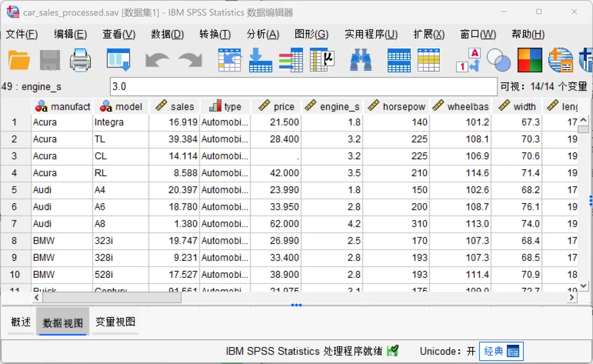Click the Find binoculars icon
Viewport: 593px width, 364px height.
(360, 60)
